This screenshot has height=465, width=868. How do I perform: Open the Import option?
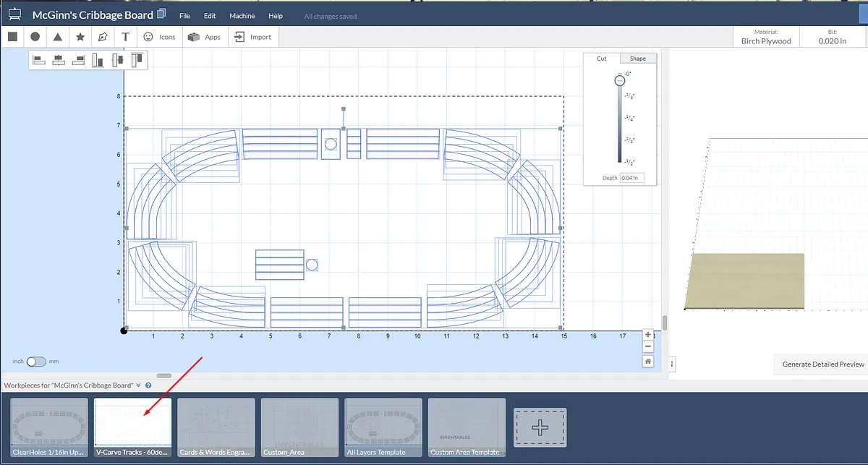pyautogui.click(x=253, y=37)
